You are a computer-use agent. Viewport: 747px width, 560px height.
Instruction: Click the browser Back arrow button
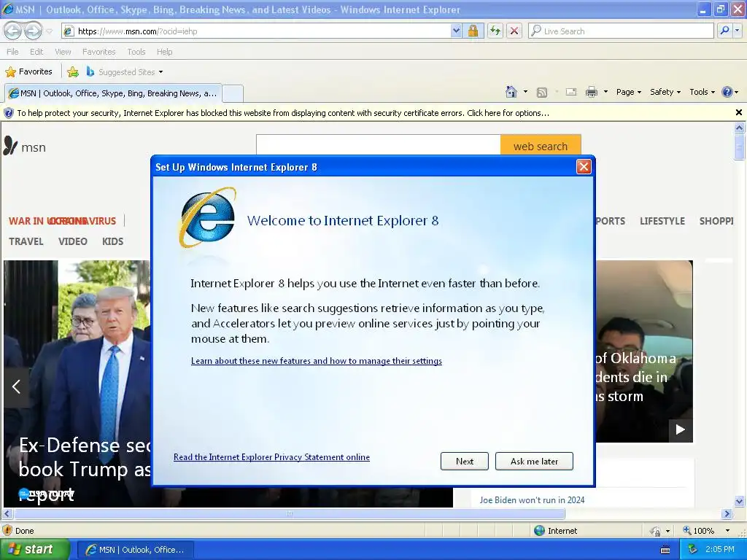pyautogui.click(x=13, y=31)
